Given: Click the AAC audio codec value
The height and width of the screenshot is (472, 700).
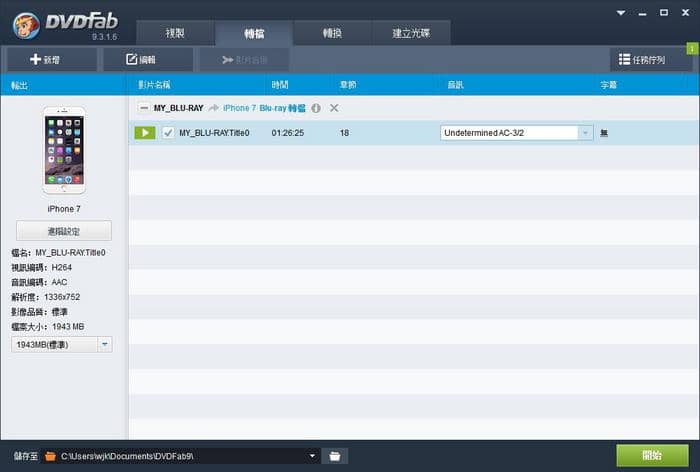Looking at the screenshot, I should click(59, 282).
